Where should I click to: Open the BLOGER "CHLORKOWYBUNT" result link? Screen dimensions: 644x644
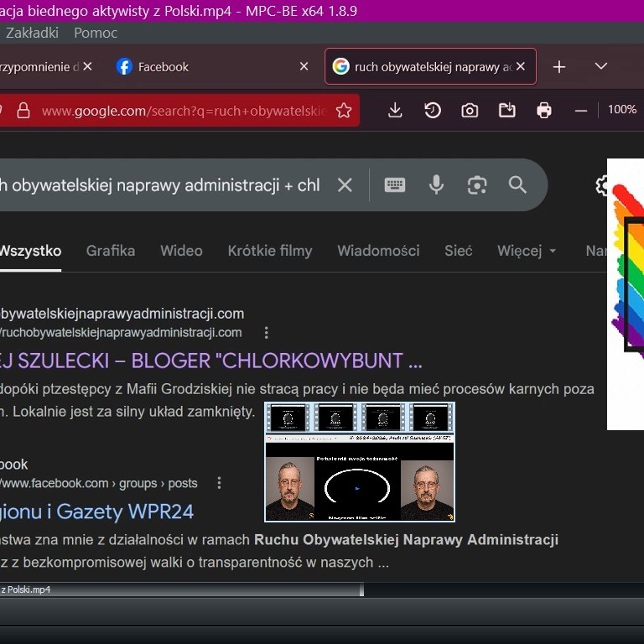point(210,361)
